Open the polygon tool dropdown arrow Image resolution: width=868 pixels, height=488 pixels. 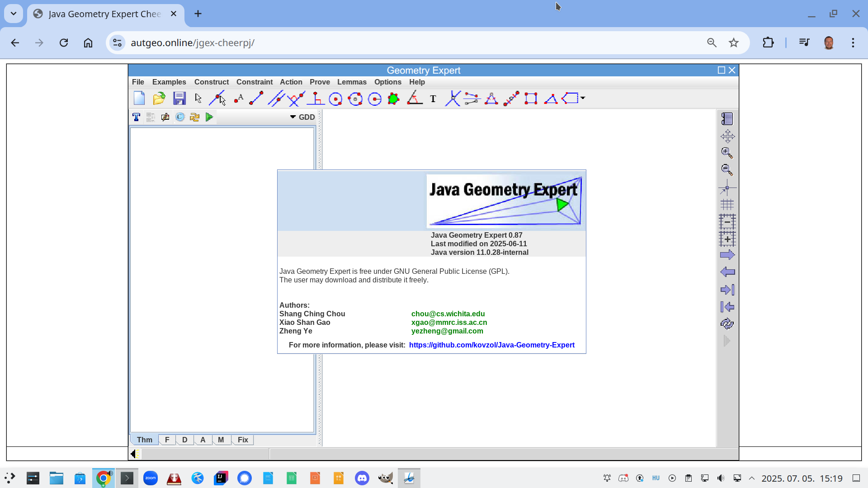(583, 98)
